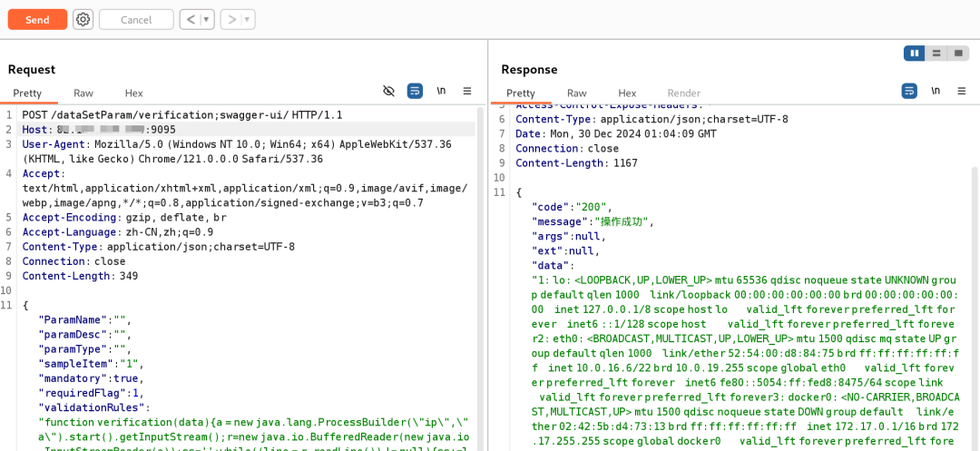Switch Response panel to Render tab
Screen dimensions: 980x451
pos(684,93)
